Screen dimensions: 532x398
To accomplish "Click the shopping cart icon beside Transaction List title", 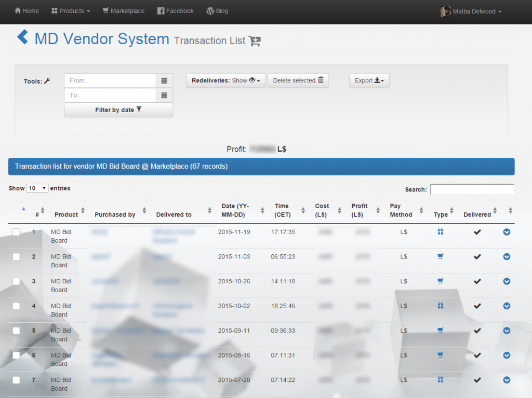I will 254,41.
